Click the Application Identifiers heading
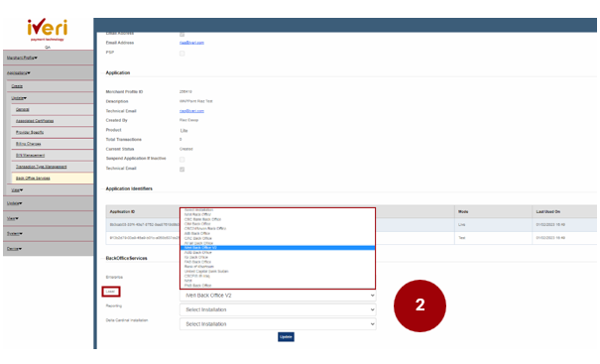This screenshot has height=364, width=600. [x=129, y=188]
